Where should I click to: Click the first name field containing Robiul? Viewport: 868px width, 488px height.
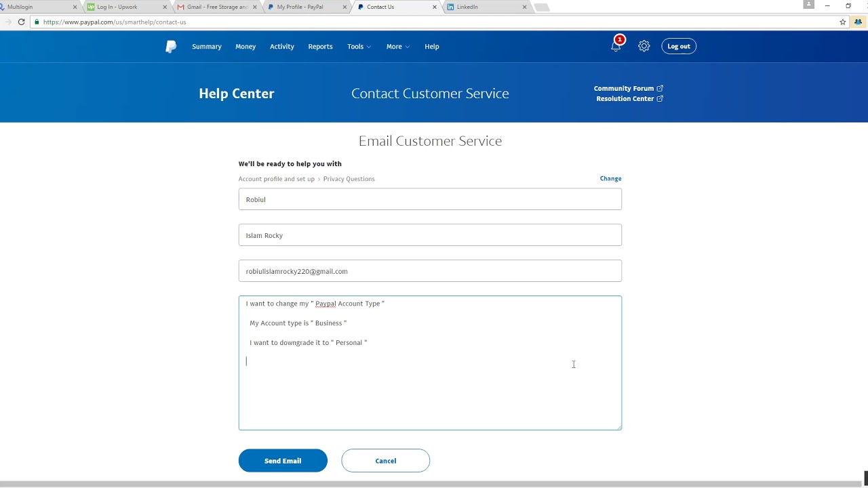tap(430, 199)
